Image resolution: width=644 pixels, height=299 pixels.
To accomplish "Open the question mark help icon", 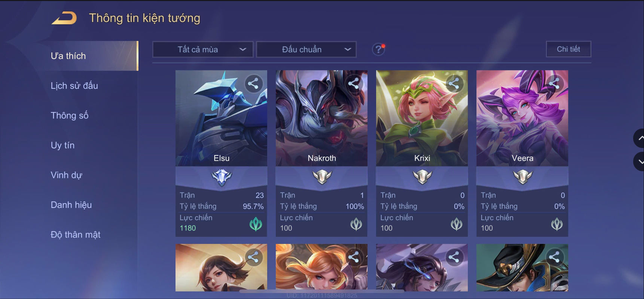I will coord(378,49).
